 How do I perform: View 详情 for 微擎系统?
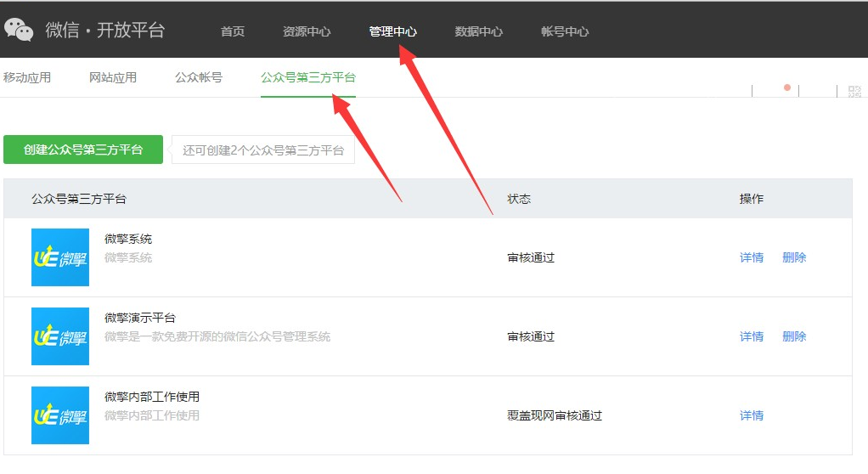click(752, 257)
